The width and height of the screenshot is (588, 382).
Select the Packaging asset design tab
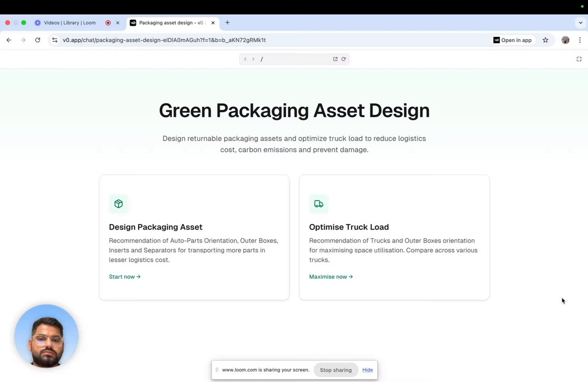click(171, 22)
